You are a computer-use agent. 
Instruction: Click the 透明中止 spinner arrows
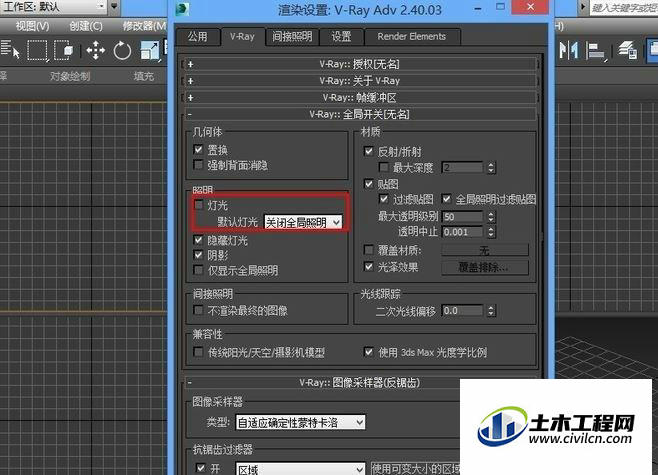pos(491,232)
